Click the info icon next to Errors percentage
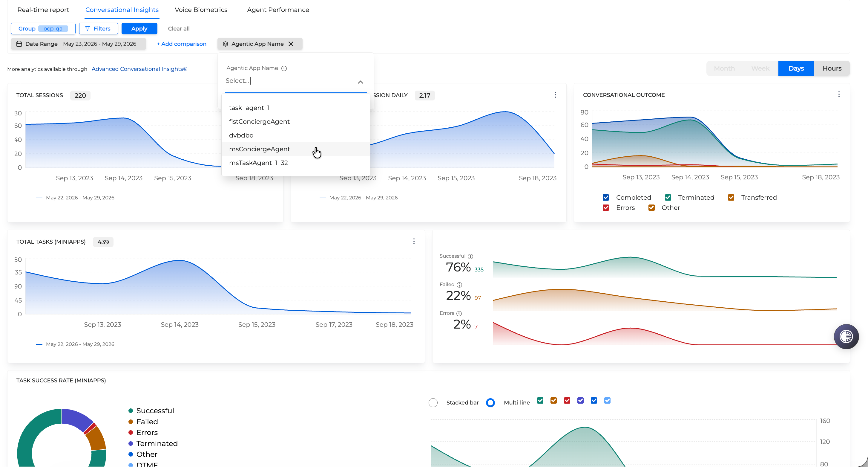The height and width of the screenshot is (467, 868). pos(459,314)
